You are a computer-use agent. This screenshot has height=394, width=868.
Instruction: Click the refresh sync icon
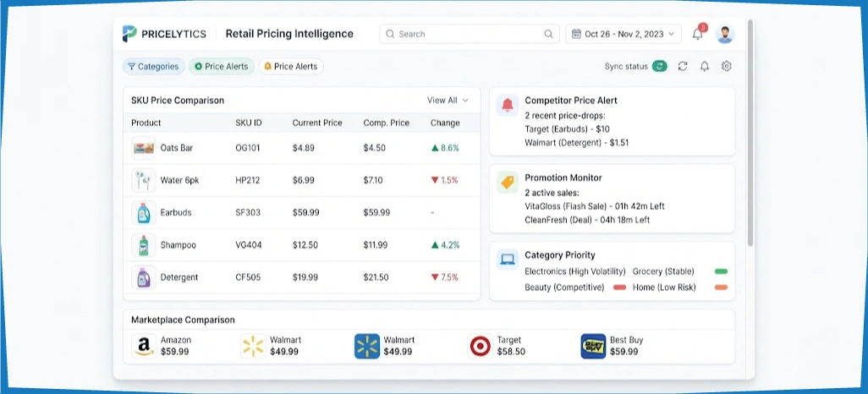[x=683, y=67]
